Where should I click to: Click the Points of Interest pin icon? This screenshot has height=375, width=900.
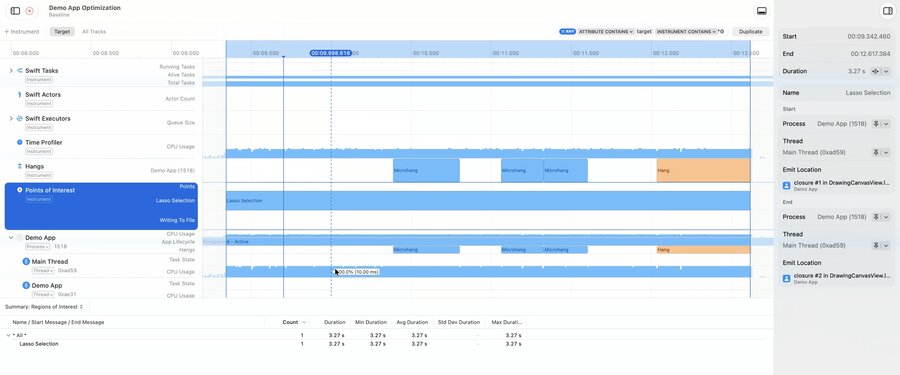click(20, 190)
